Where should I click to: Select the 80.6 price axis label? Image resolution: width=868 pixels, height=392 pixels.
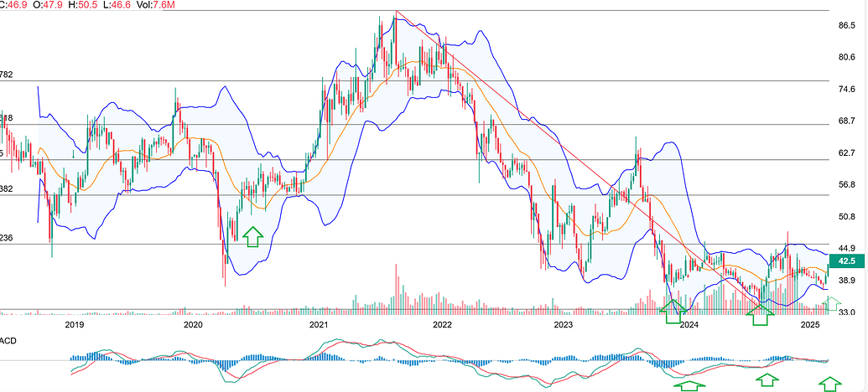tap(848, 58)
